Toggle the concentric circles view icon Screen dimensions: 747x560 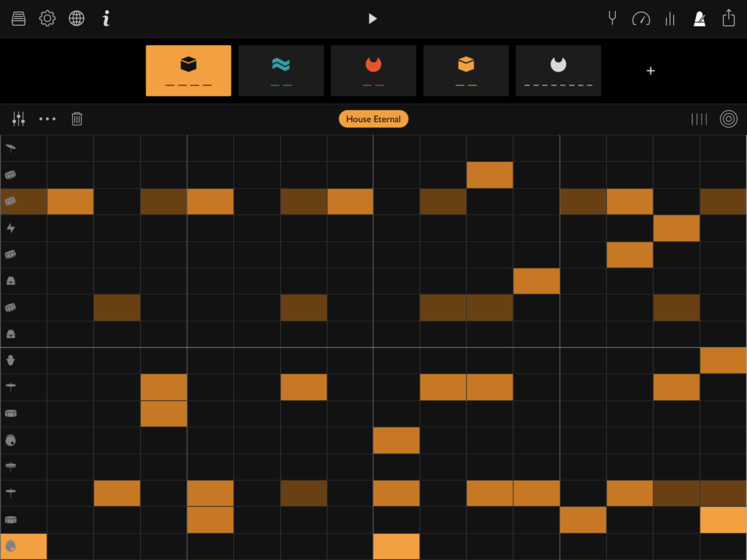[728, 119]
